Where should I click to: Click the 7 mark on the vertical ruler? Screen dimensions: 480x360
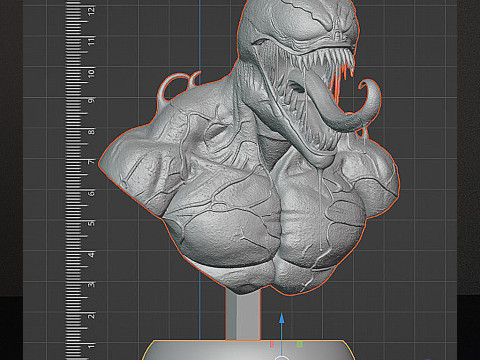91,162
